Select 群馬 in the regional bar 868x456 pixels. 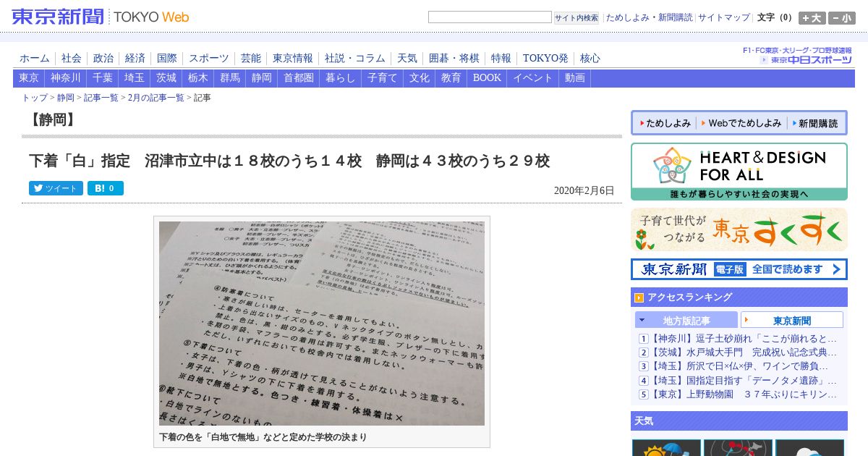tap(230, 78)
